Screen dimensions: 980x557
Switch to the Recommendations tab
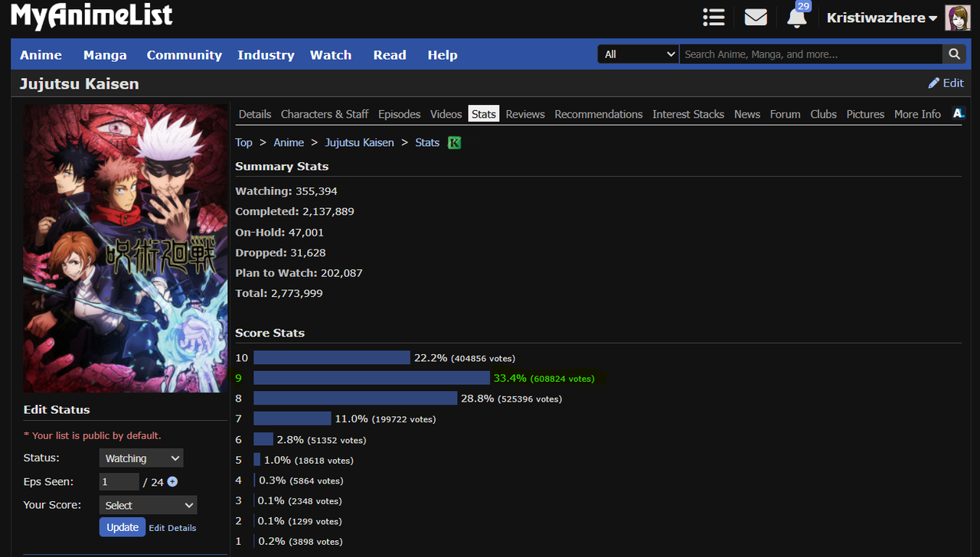click(599, 114)
